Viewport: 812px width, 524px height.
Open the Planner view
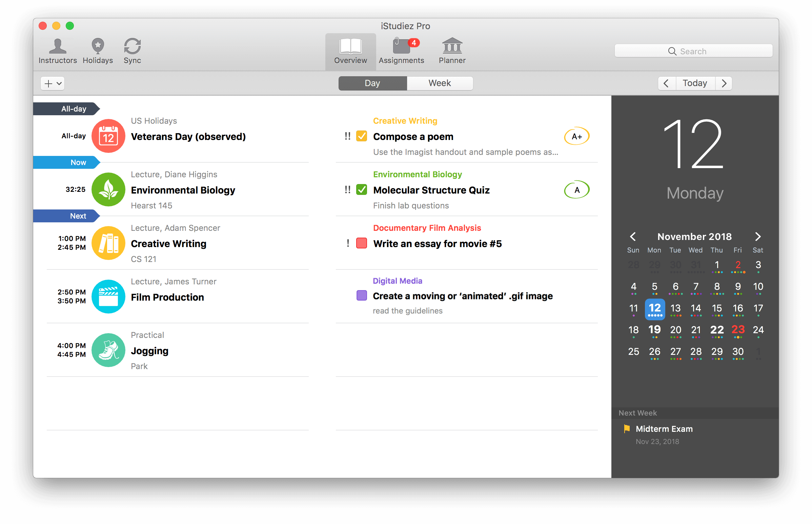tap(450, 50)
